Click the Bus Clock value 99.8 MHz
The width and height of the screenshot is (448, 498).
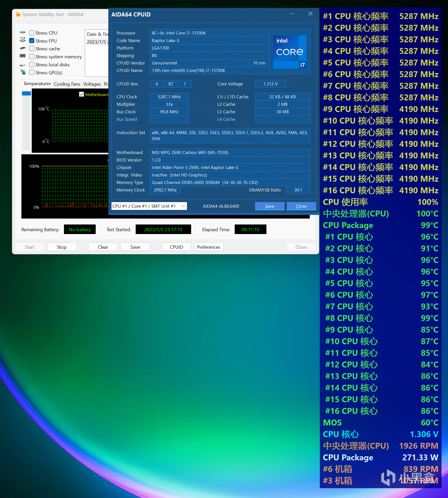(169, 112)
